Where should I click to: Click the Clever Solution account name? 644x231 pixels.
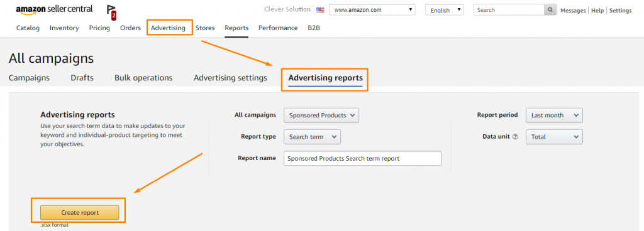287,9
